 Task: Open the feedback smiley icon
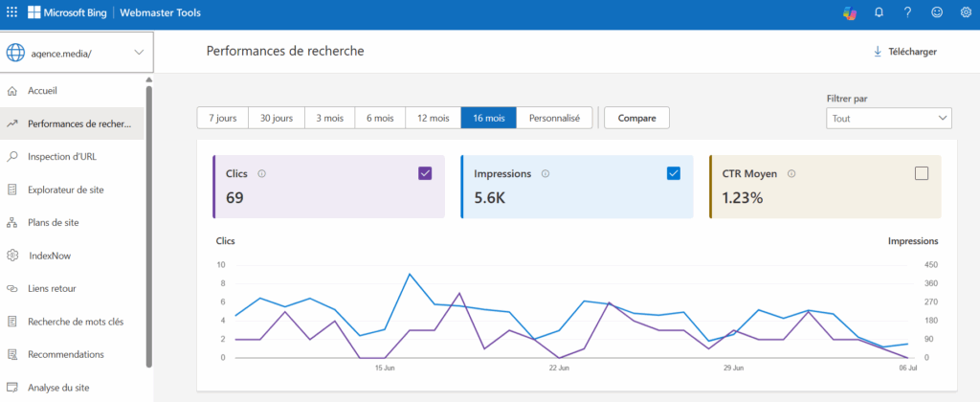[936, 12]
